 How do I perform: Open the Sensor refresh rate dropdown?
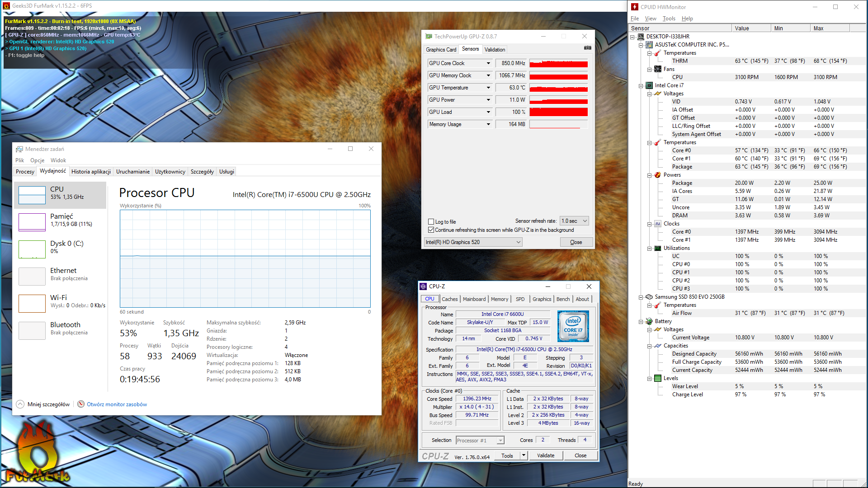pyautogui.click(x=574, y=221)
